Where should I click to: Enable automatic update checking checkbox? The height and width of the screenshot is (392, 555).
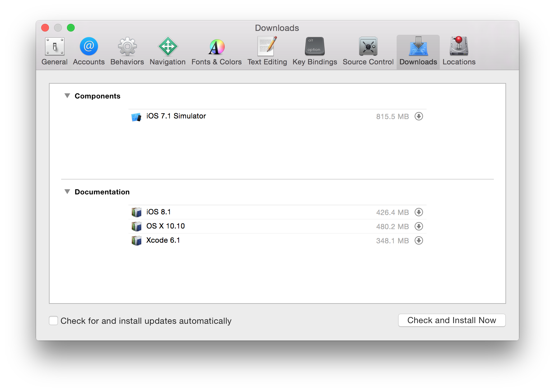(x=53, y=321)
